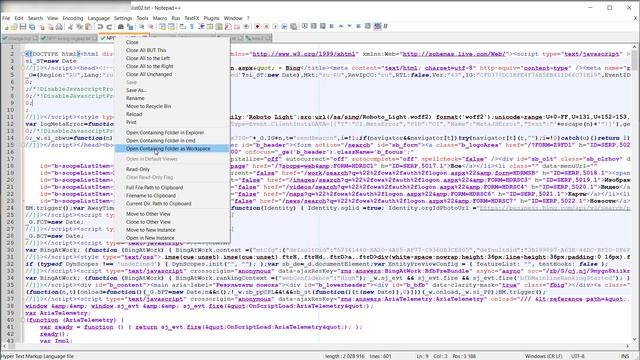Click the Paste clipboard toolbar icon
The height and width of the screenshot is (360, 640).
[x=88, y=27]
